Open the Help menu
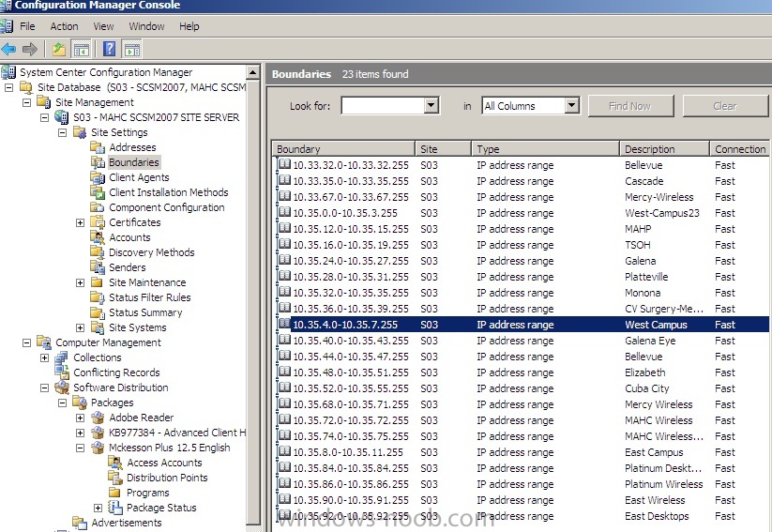Screen dimensions: 772x532 [x=189, y=26]
